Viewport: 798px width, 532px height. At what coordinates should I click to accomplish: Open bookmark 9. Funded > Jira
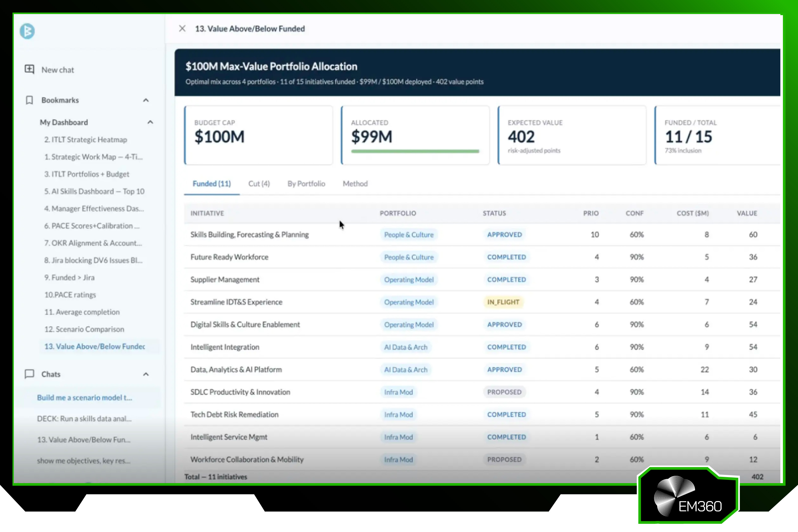click(69, 278)
